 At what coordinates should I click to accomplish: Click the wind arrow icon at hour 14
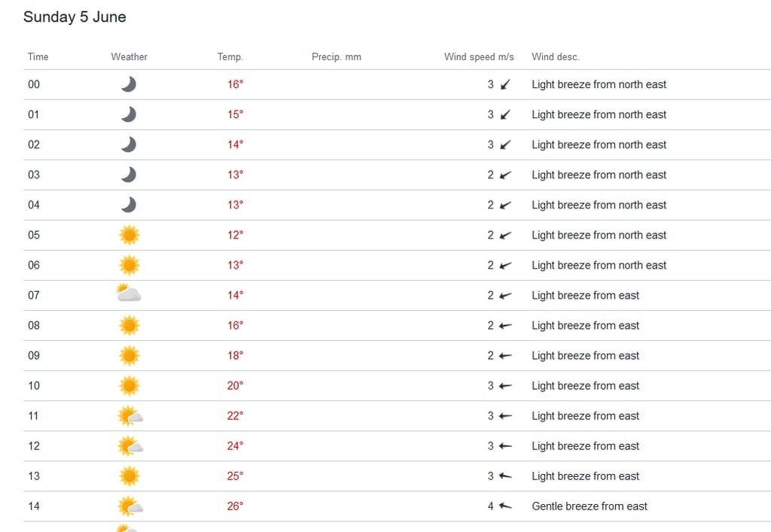point(505,506)
